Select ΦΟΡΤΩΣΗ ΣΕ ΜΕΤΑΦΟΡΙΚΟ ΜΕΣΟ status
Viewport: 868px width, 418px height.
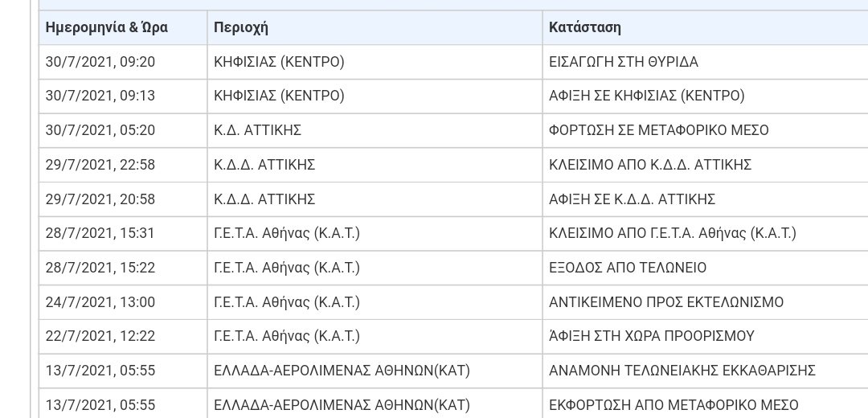(706, 131)
